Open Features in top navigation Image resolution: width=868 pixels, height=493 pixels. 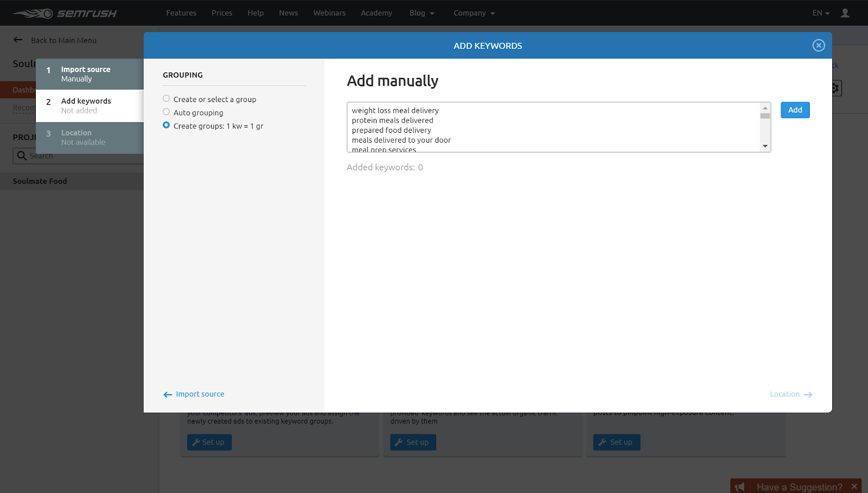click(x=181, y=13)
